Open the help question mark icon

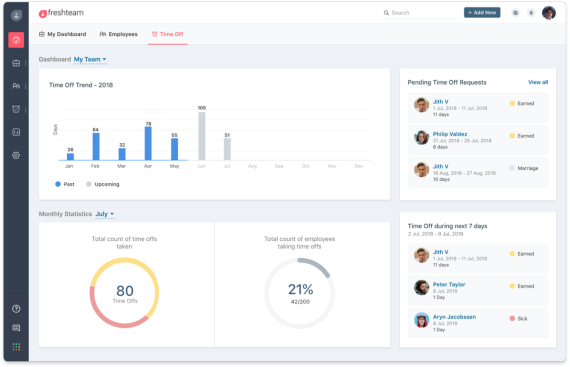pyautogui.click(x=16, y=309)
